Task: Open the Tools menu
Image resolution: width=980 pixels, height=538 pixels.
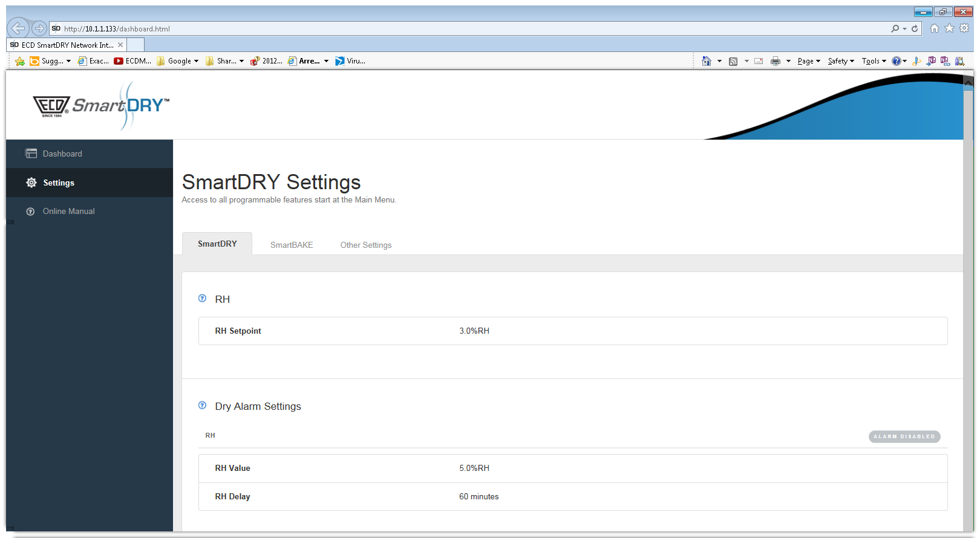Action: 874,61
